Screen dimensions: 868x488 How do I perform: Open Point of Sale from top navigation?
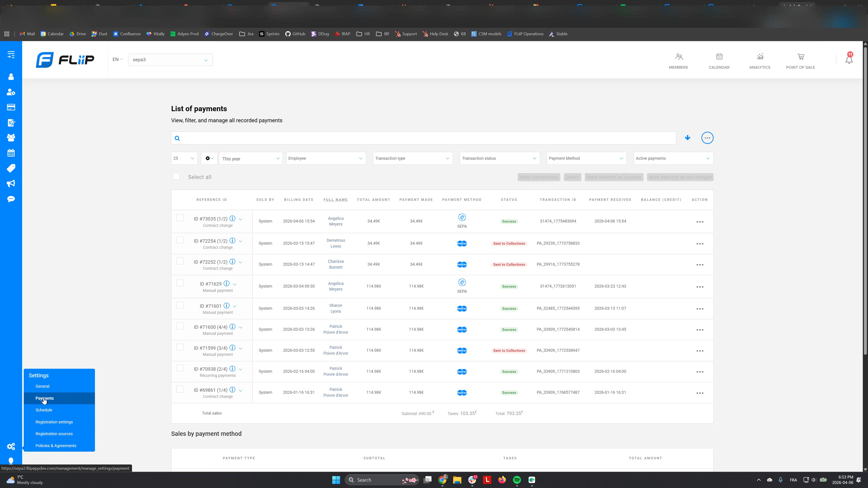pos(800,61)
